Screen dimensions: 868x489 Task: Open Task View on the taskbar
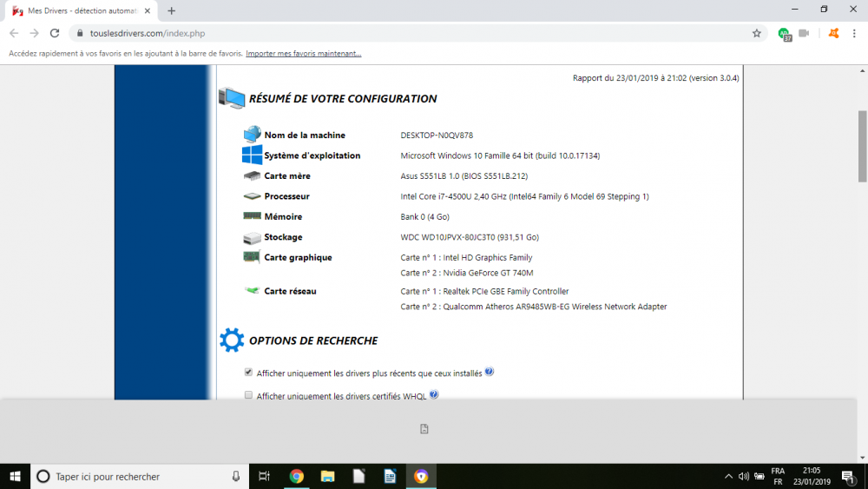(265, 476)
